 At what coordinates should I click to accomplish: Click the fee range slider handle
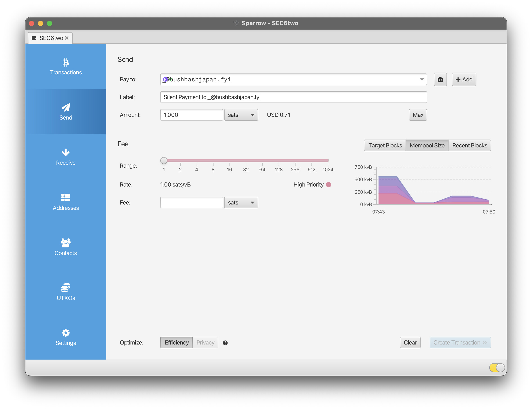[164, 161]
